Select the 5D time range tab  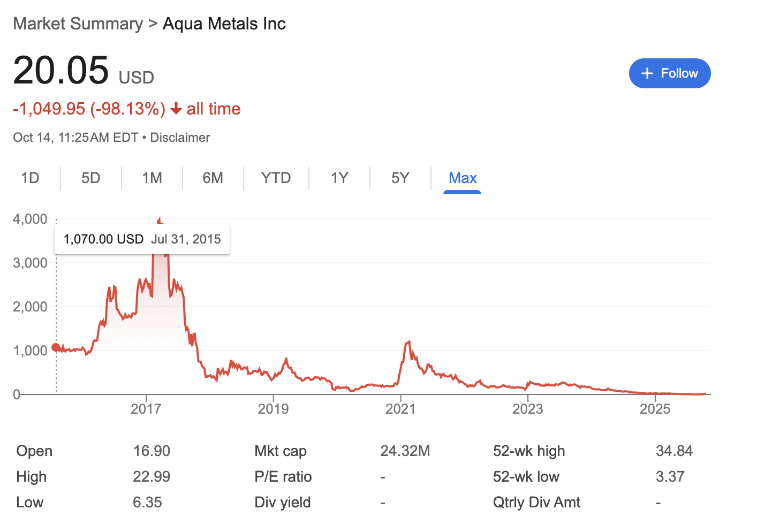(91, 178)
